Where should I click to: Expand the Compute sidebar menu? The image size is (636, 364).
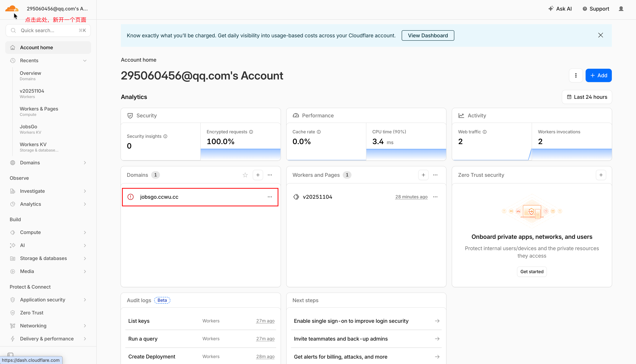pyautogui.click(x=48, y=232)
